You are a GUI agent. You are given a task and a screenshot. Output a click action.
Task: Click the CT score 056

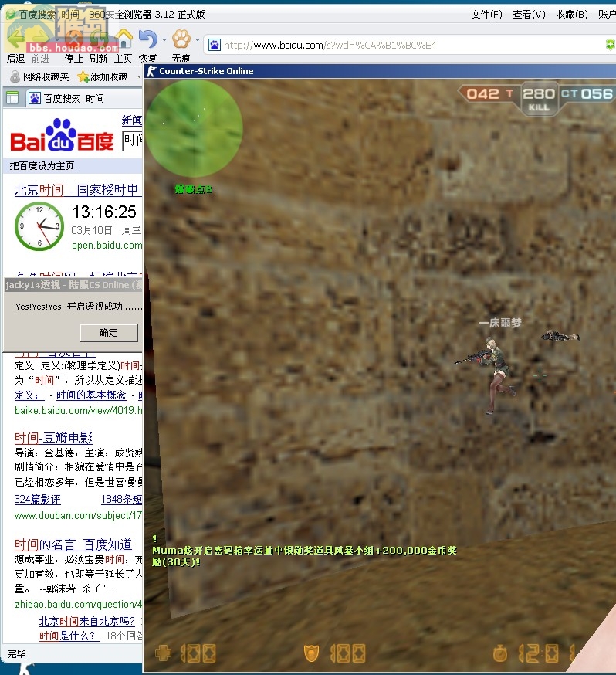[x=597, y=93]
